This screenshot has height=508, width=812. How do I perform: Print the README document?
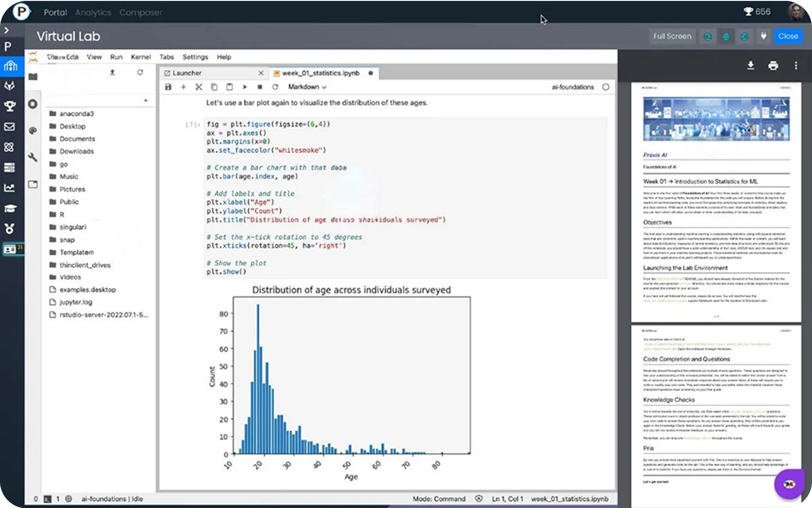coord(773,66)
